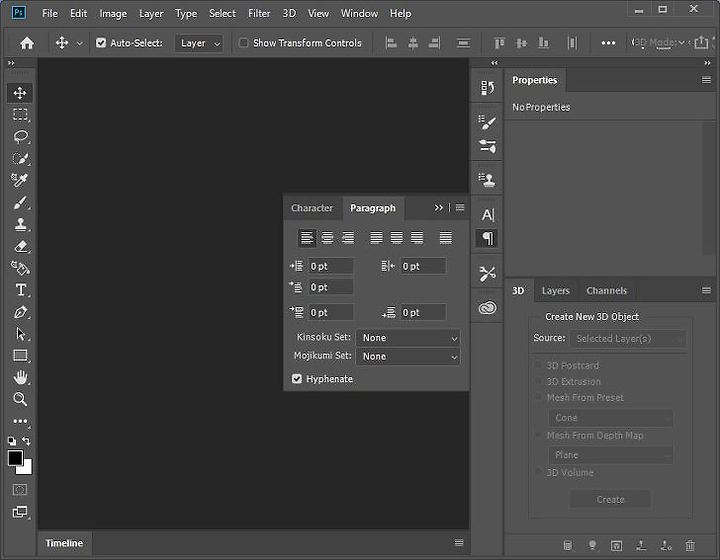Expand the toolbox with double arrows
720x560 pixels.
coord(11,63)
